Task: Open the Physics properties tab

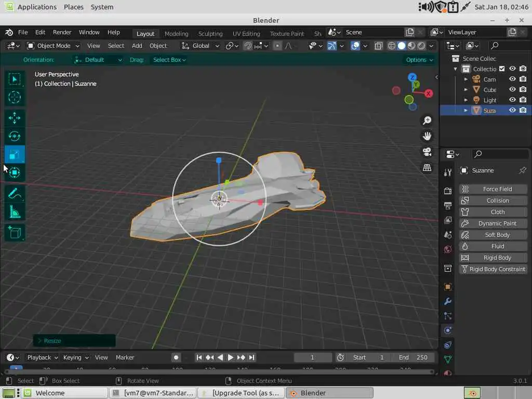Action: 447,330
